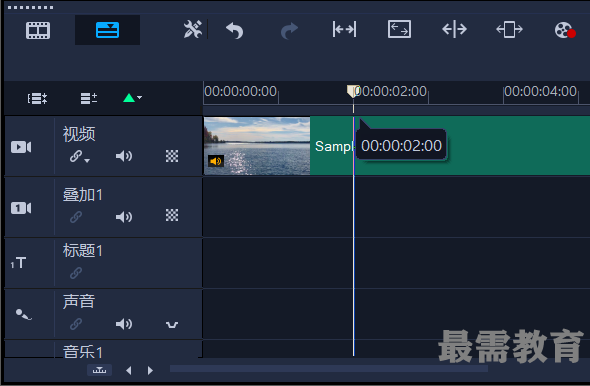Open the customize toolbar tools icon
The height and width of the screenshot is (386, 590).
coord(193,29)
